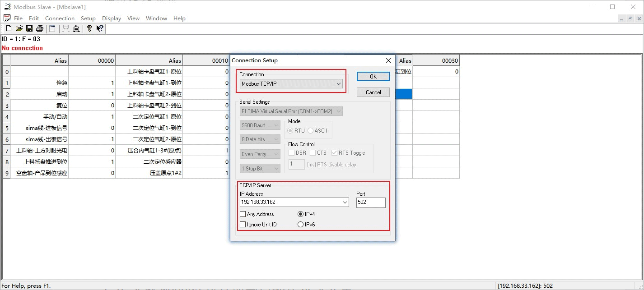Open the Display menu
644x290 pixels.
click(x=112, y=18)
